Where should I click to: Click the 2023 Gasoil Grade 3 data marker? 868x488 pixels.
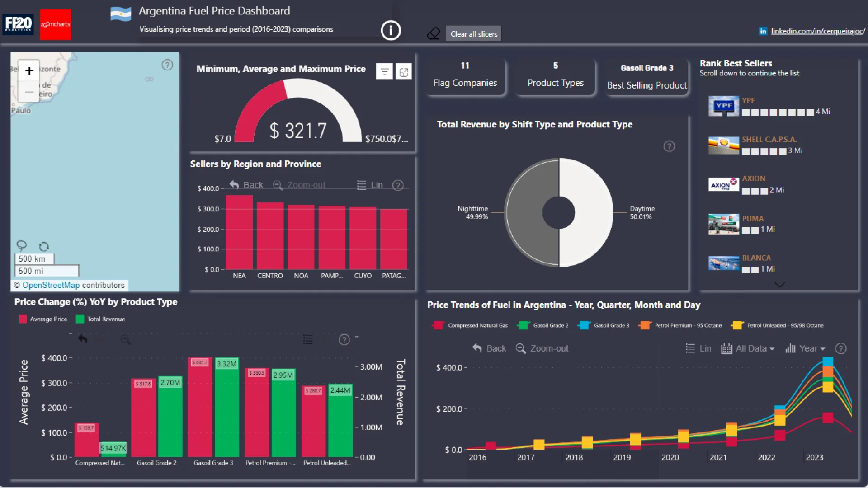tap(828, 361)
